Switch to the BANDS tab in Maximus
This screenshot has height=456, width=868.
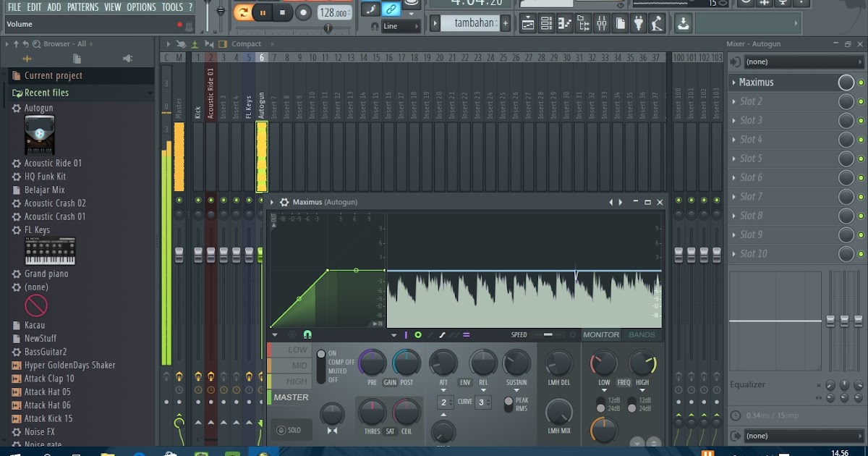click(642, 334)
